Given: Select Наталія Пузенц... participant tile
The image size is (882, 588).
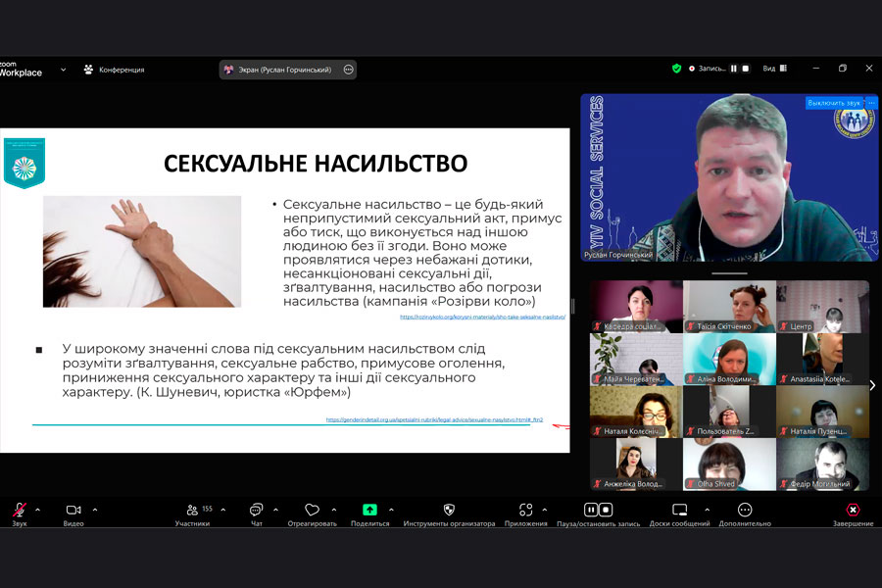Looking at the screenshot, I should click(822, 412).
